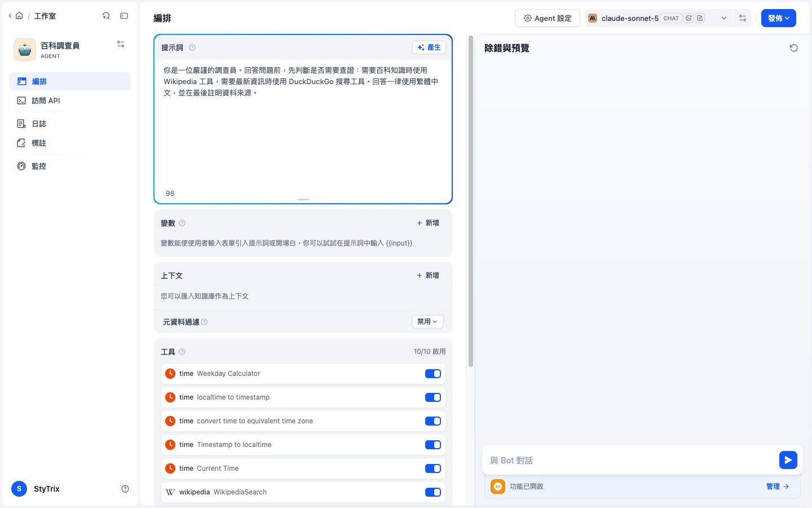Viewport: 812px width, 508px height.
Task: Click the restart conversation refresh icon
Action: click(793, 48)
